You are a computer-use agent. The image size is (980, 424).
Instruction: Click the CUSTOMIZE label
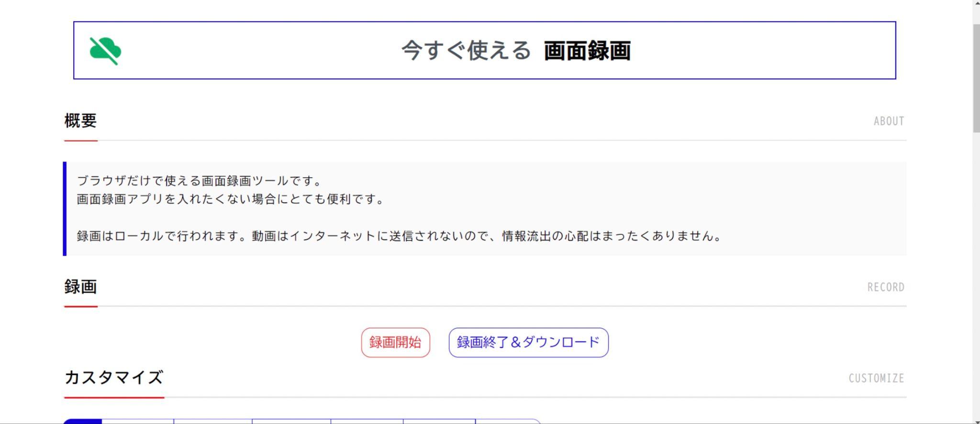tap(876, 379)
